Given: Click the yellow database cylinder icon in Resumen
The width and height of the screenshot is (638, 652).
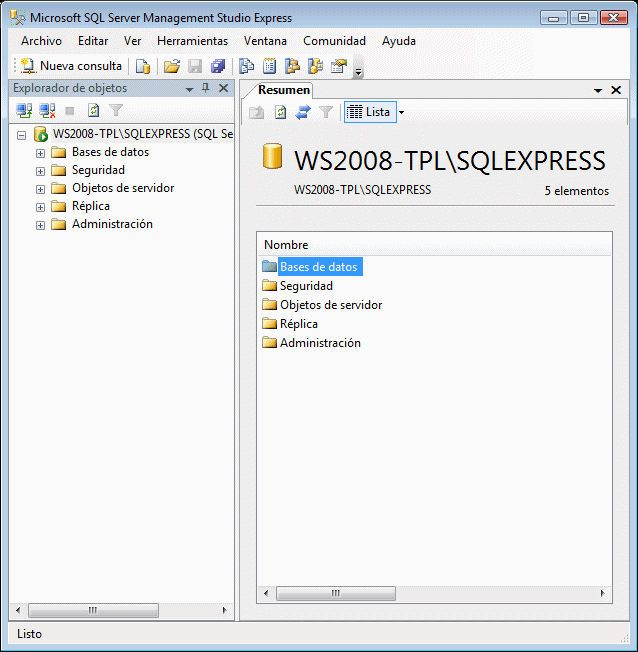Looking at the screenshot, I should [x=272, y=156].
